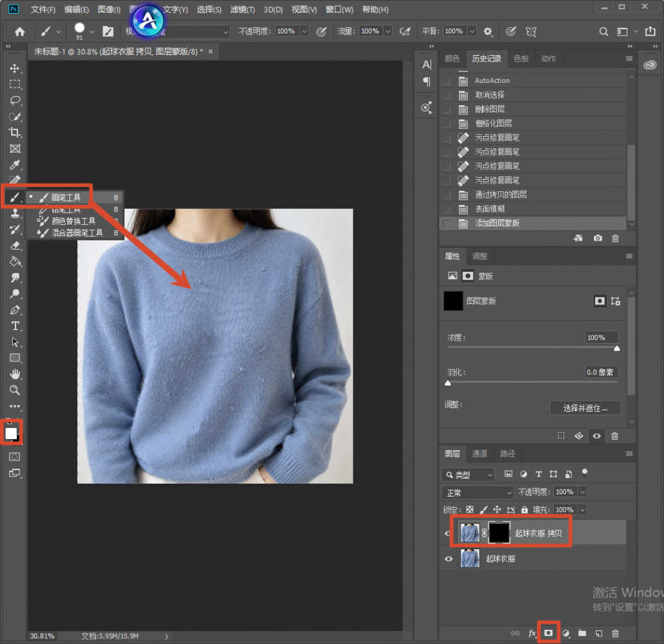The width and height of the screenshot is (664, 644).
Task: Switch to the 色板 tab
Action: (x=521, y=58)
